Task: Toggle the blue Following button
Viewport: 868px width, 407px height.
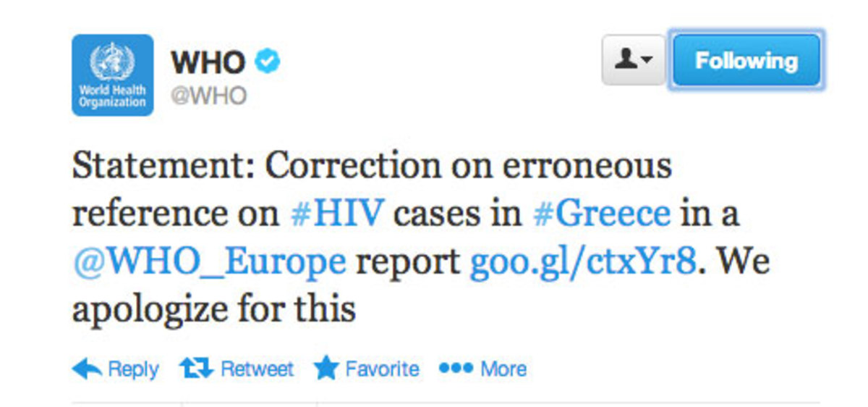Action: 746,60
